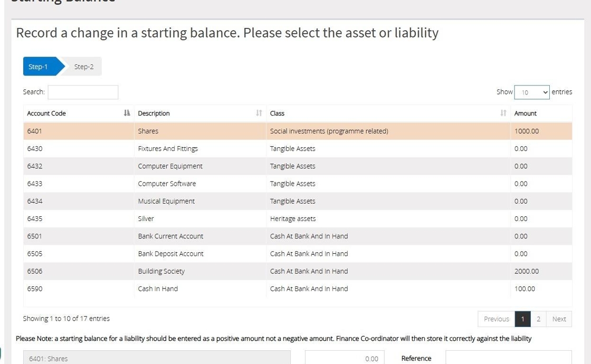Go to the Step-2 tab

[84, 67]
